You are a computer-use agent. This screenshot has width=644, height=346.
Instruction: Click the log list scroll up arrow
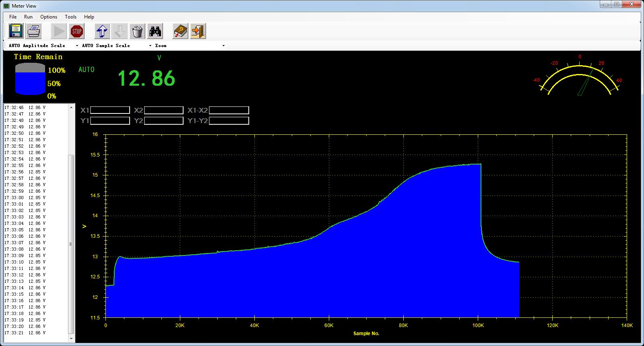(71, 107)
